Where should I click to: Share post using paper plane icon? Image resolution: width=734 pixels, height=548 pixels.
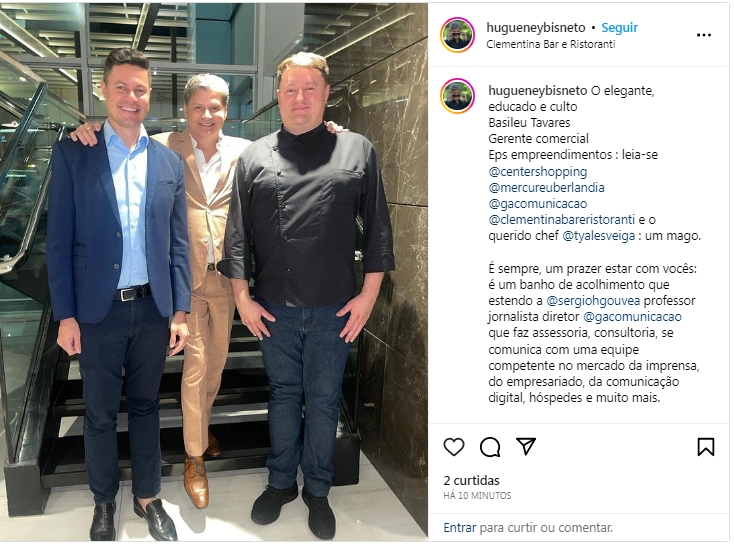[x=526, y=446]
